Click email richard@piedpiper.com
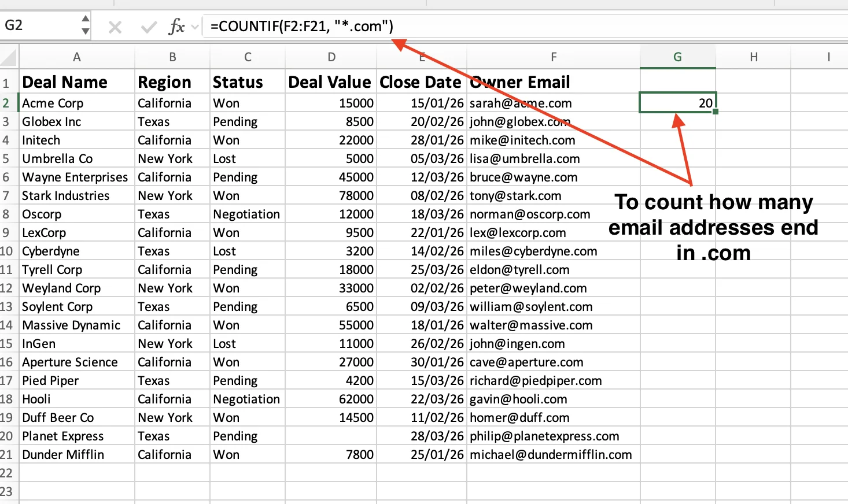 tap(554, 380)
